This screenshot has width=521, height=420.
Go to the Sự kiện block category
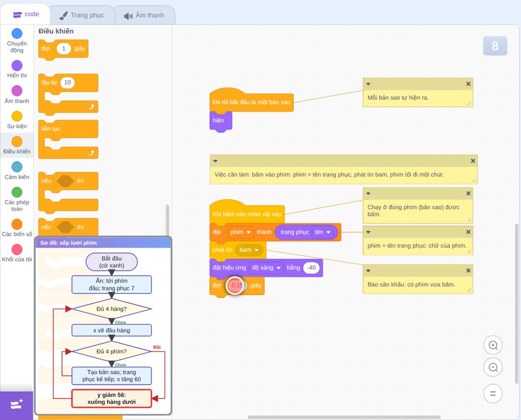click(17, 120)
